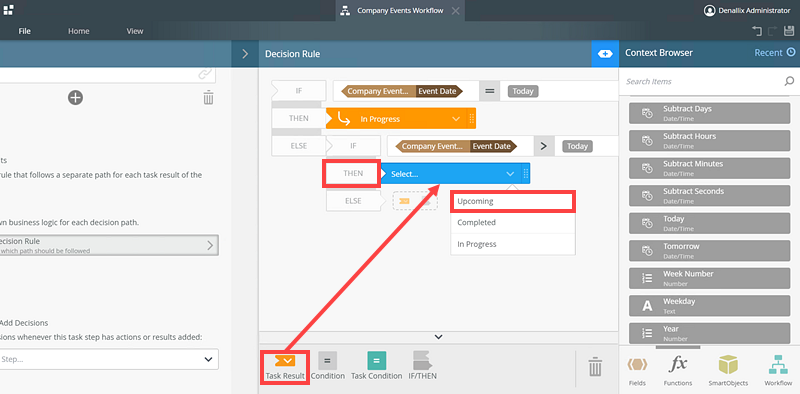Select the Task Condition tool
This screenshot has width=800, height=394.
click(x=377, y=366)
